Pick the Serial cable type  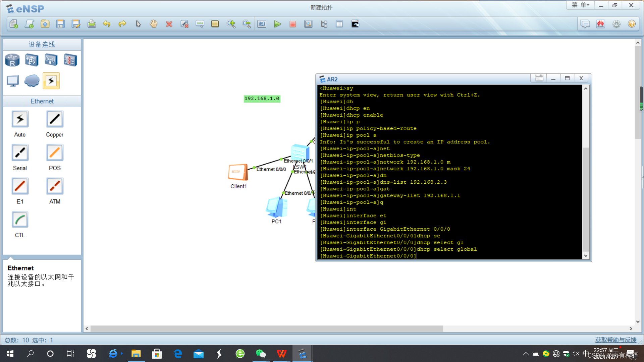point(20,153)
